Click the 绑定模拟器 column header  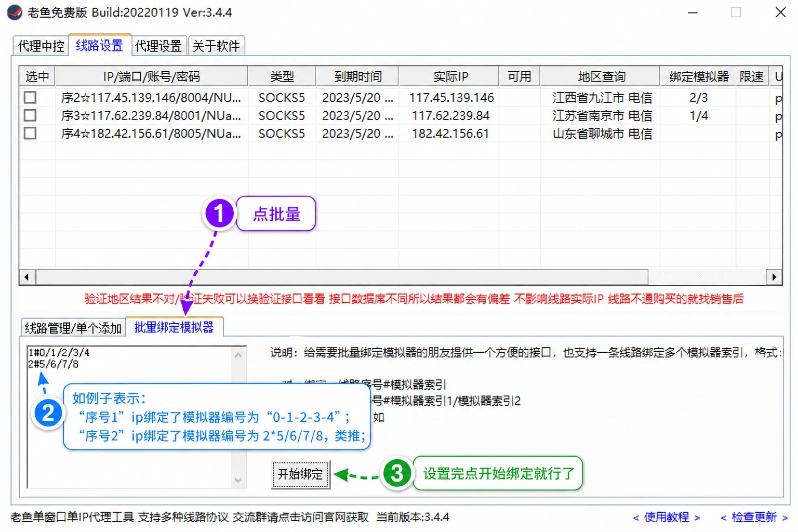pos(699,77)
